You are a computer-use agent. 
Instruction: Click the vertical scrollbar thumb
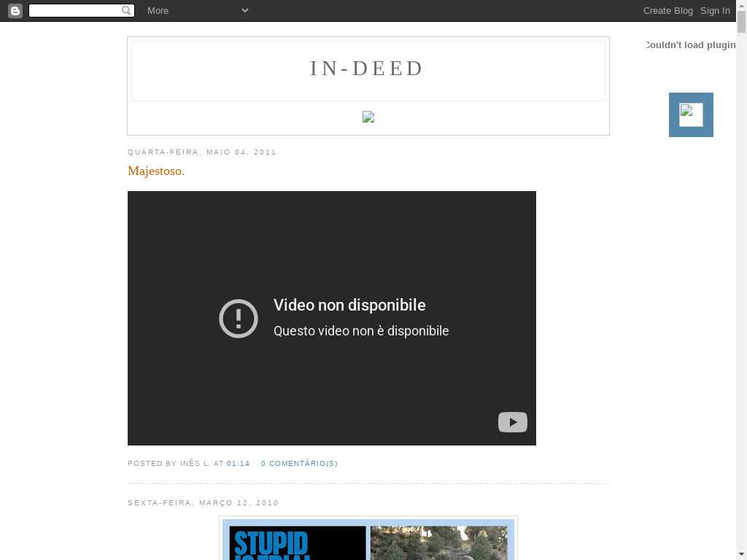tap(741, 22)
